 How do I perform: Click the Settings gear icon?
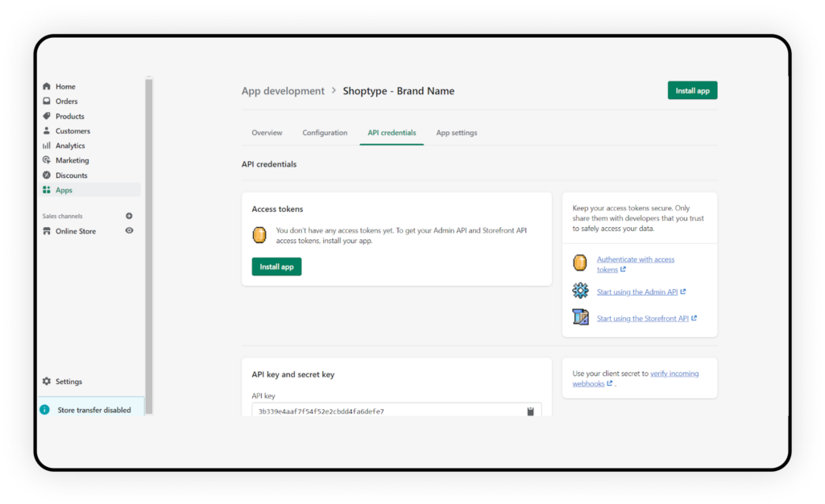point(47,381)
